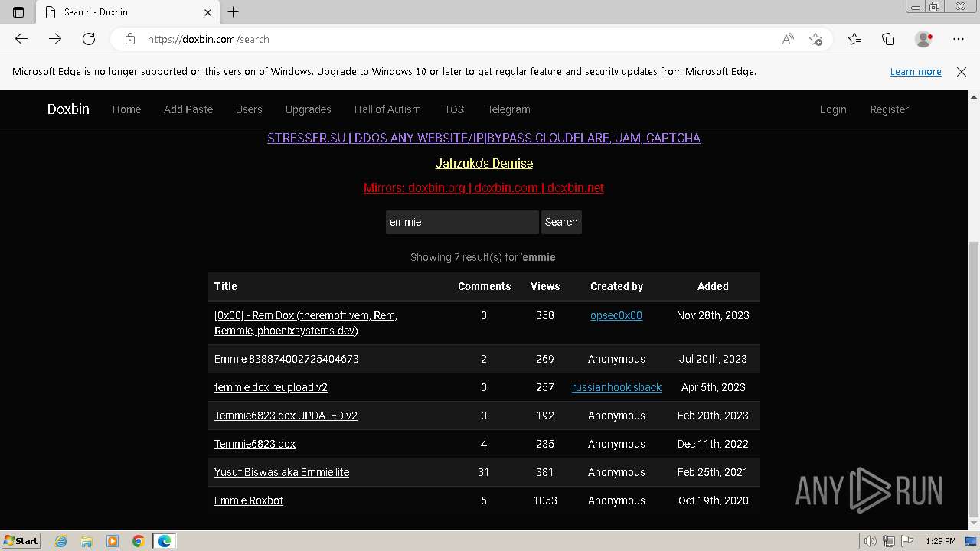The width and height of the screenshot is (980, 551).
Task: Select Edge icon in the taskbar
Action: [165, 541]
